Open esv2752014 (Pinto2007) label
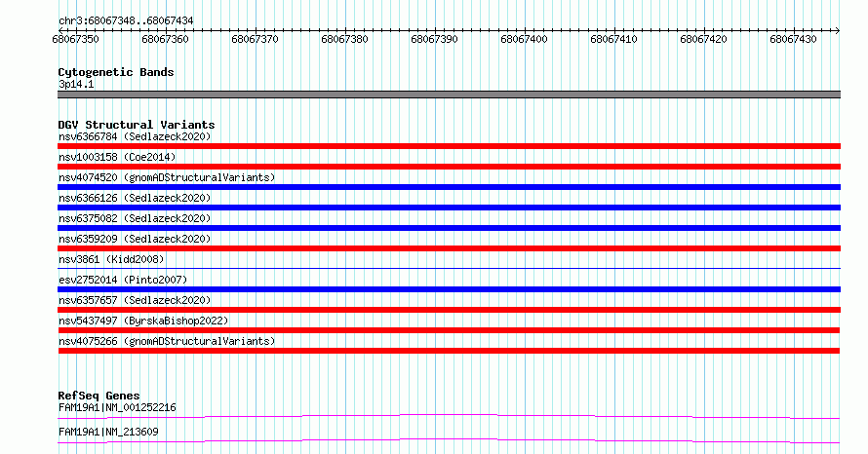 (x=123, y=280)
